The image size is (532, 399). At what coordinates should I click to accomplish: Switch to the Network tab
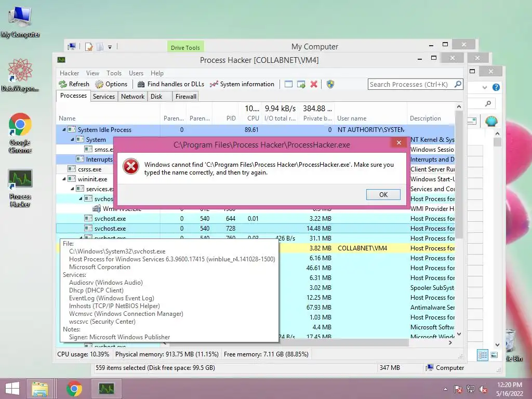(132, 96)
